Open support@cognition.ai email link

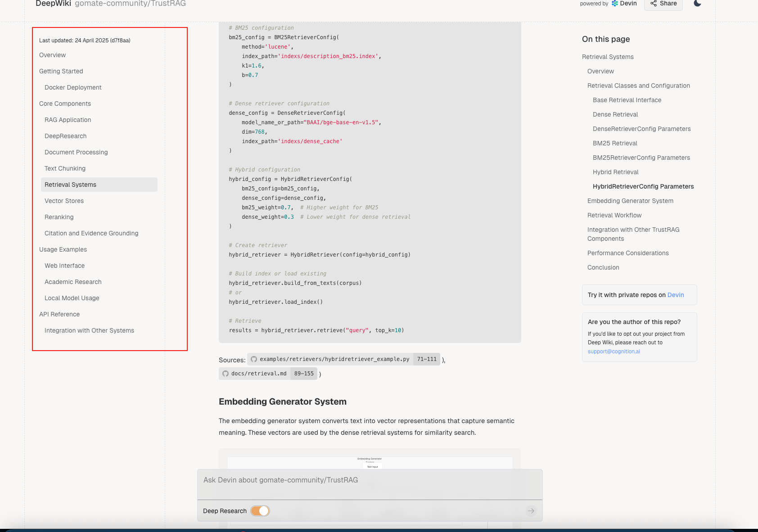click(614, 352)
